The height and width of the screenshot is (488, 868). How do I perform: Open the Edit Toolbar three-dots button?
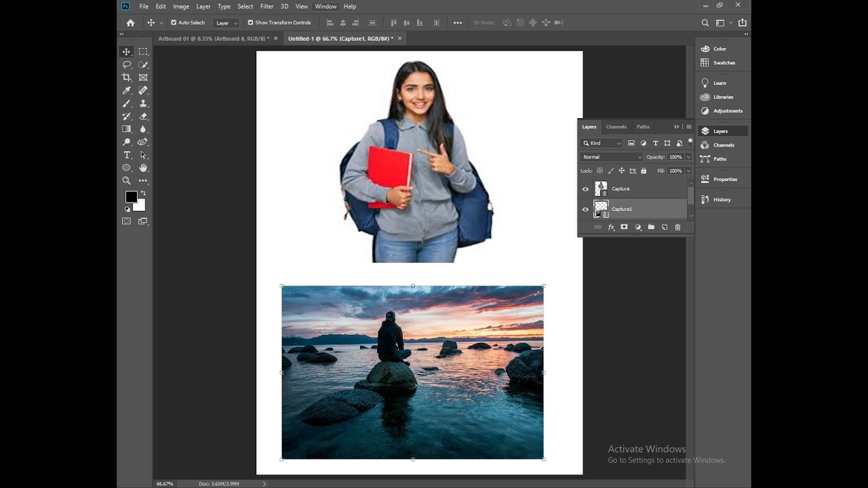(143, 181)
